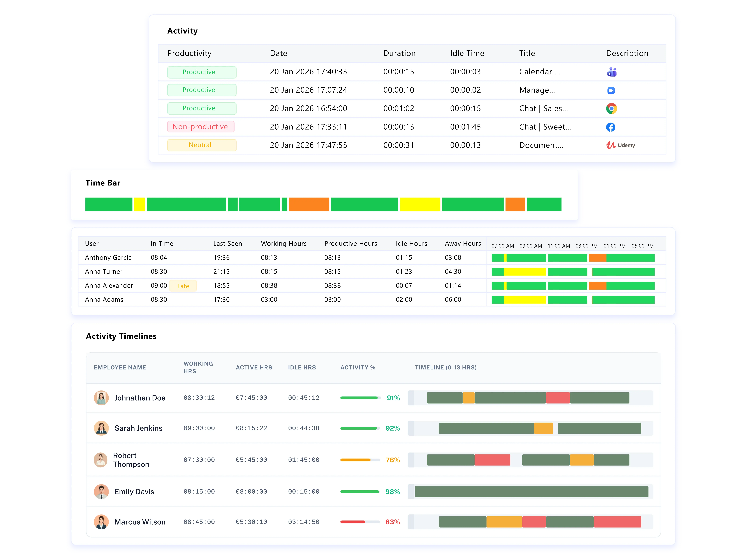747x560 pixels.
Task: Open the Chrome icon beside Chat | Sales
Action: (612, 108)
